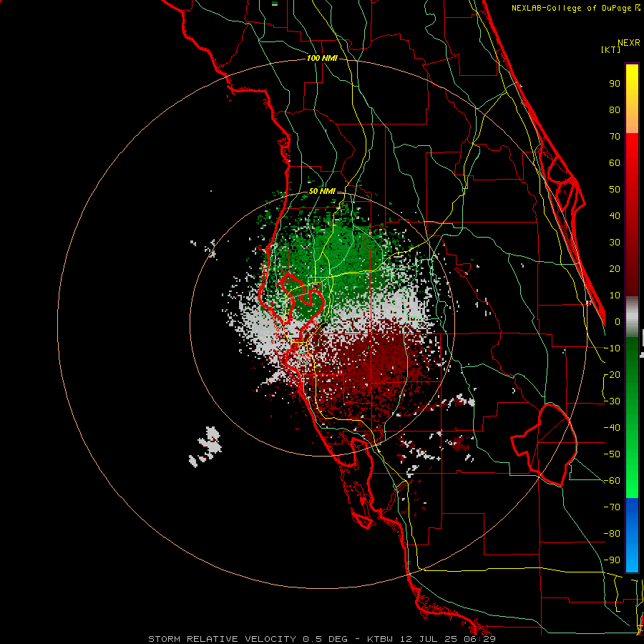This screenshot has height=644, width=644.
Task: Click the -60 value on velocity scale
Action: [x=612, y=481]
